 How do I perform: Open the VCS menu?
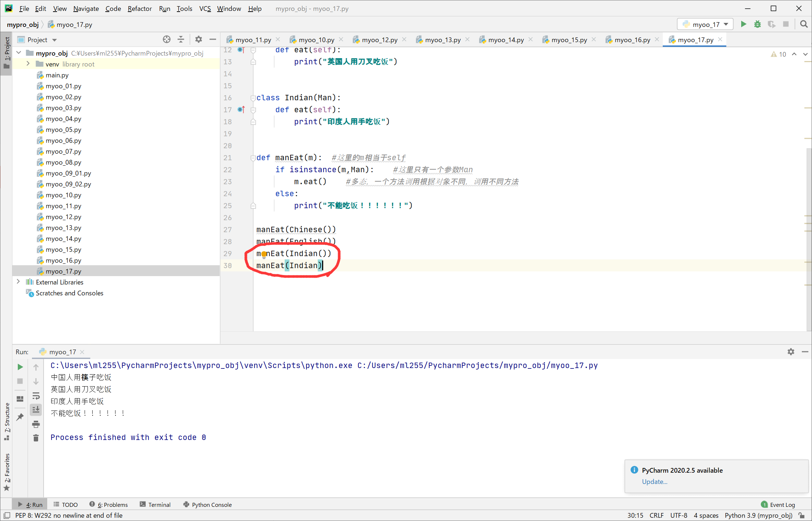(205, 8)
